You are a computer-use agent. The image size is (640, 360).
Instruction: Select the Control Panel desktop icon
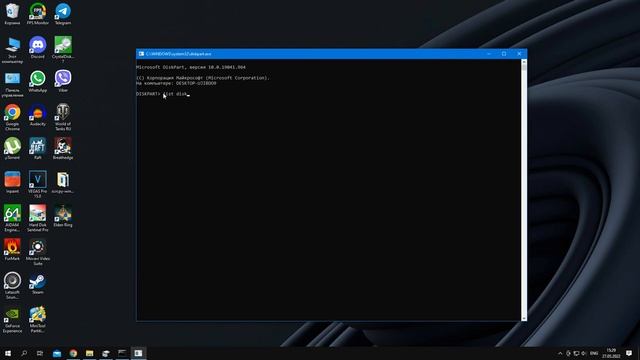(12, 84)
